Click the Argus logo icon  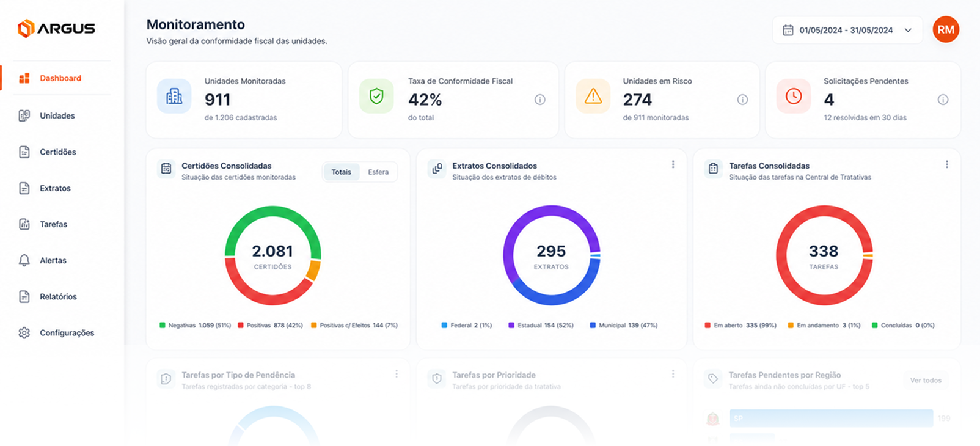(x=26, y=28)
